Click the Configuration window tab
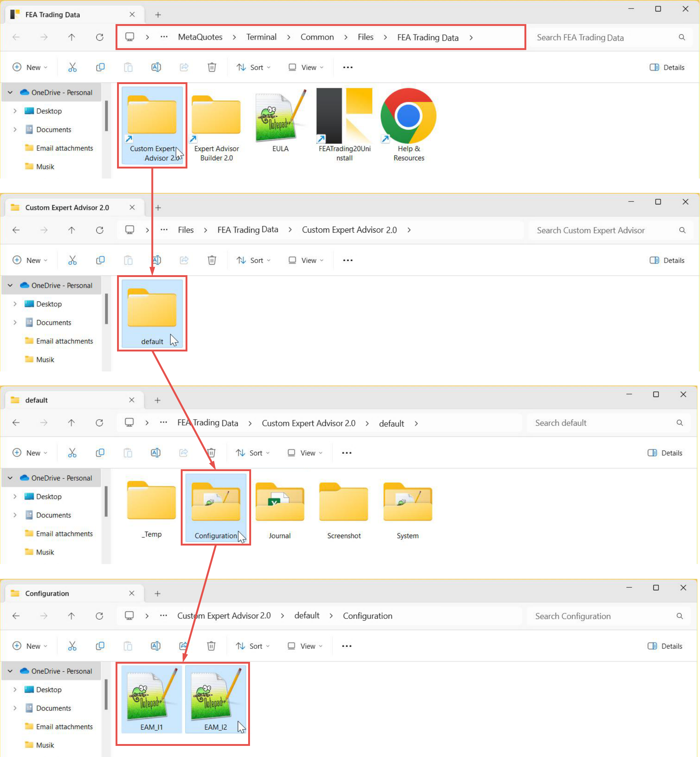700x757 pixels. point(74,593)
